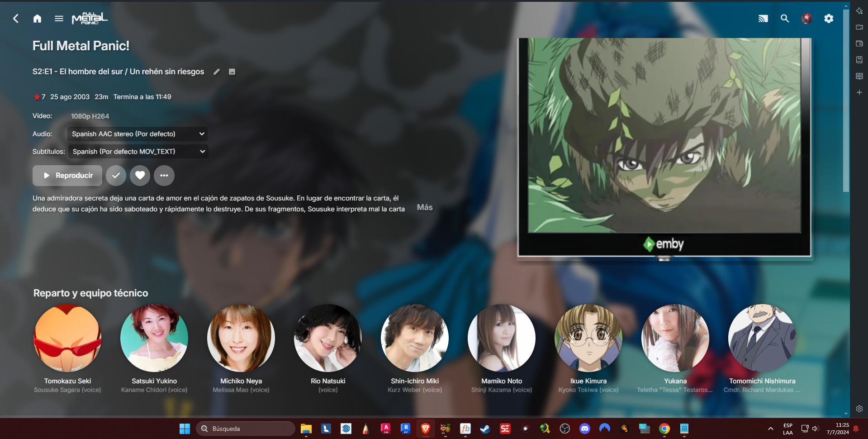This screenshot has width=868, height=439.
Task: Click the Reproducir play button
Action: point(67,176)
